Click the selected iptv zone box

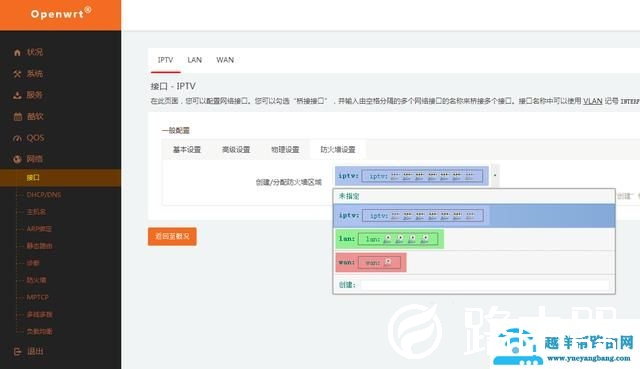pyautogui.click(x=411, y=176)
